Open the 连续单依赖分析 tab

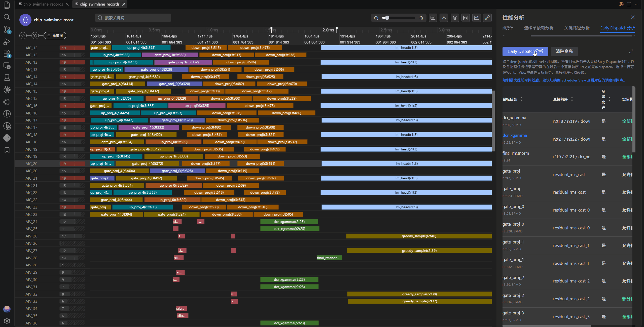[539, 28]
